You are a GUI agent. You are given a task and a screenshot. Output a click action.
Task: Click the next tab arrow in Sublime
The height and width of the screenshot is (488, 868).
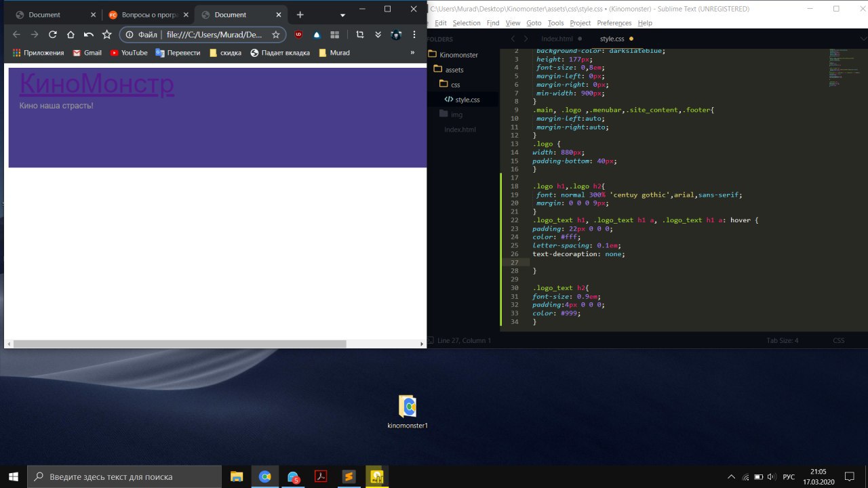(x=526, y=39)
